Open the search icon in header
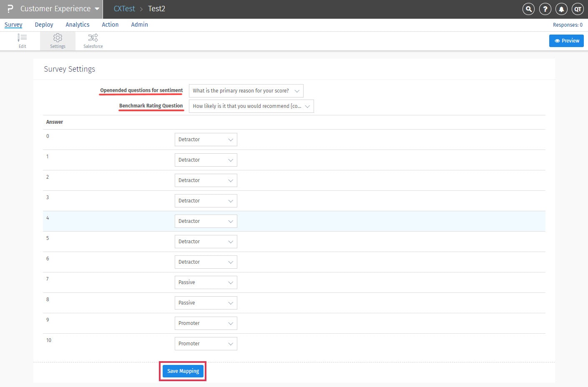The image size is (588, 387). [528, 9]
